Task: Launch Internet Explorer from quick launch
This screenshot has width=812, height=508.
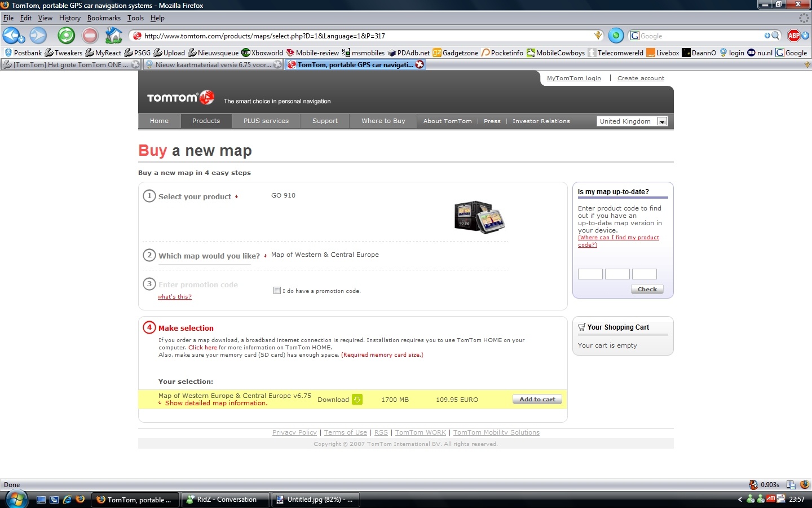Action: click(x=67, y=500)
